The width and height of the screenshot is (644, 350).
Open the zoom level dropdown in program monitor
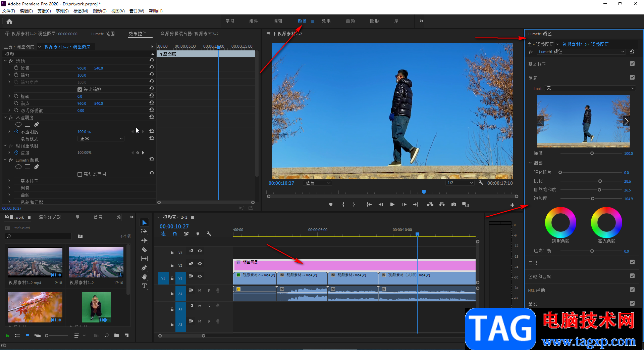point(317,183)
